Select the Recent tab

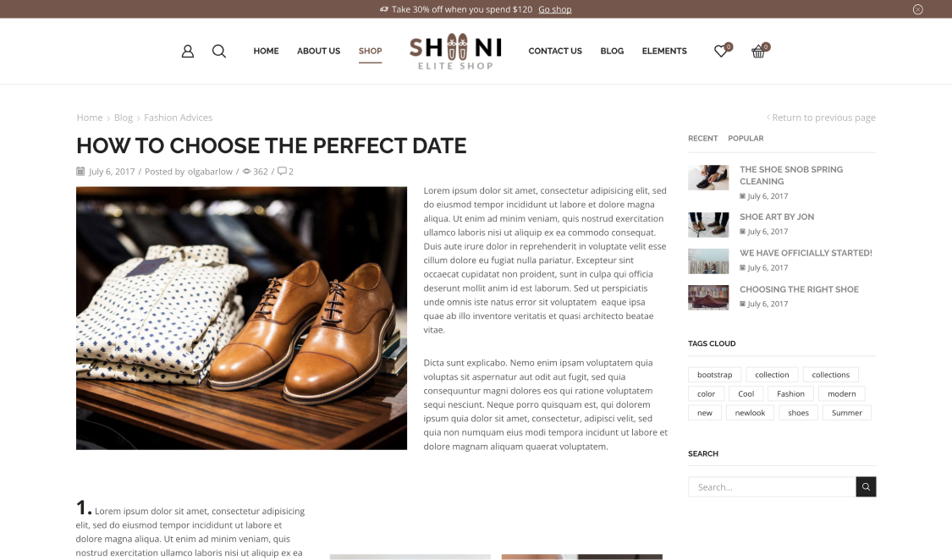702,139
